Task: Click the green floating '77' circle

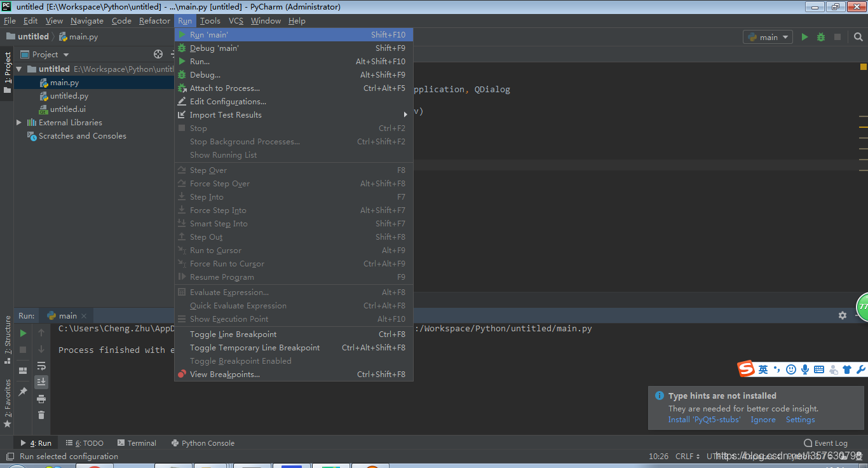Action: 862,306
